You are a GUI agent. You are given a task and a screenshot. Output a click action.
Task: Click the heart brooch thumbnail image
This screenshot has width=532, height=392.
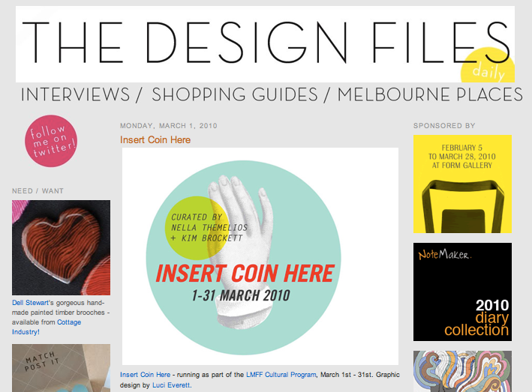coord(61,247)
